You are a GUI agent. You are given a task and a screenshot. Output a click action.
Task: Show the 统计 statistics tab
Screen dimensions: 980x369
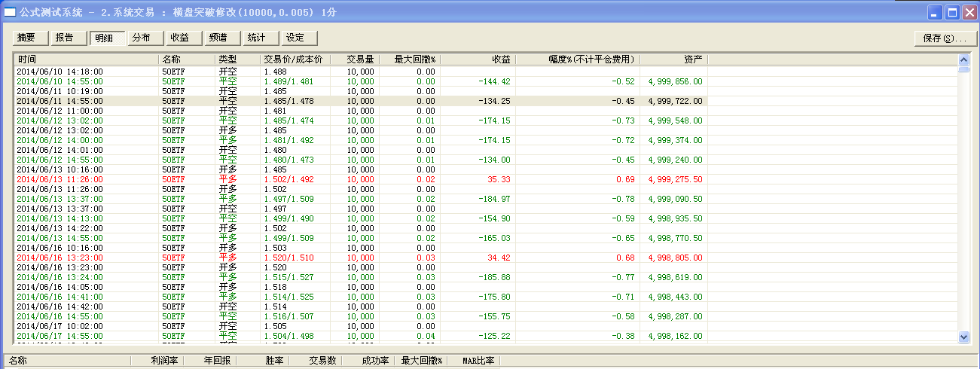point(260,38)
